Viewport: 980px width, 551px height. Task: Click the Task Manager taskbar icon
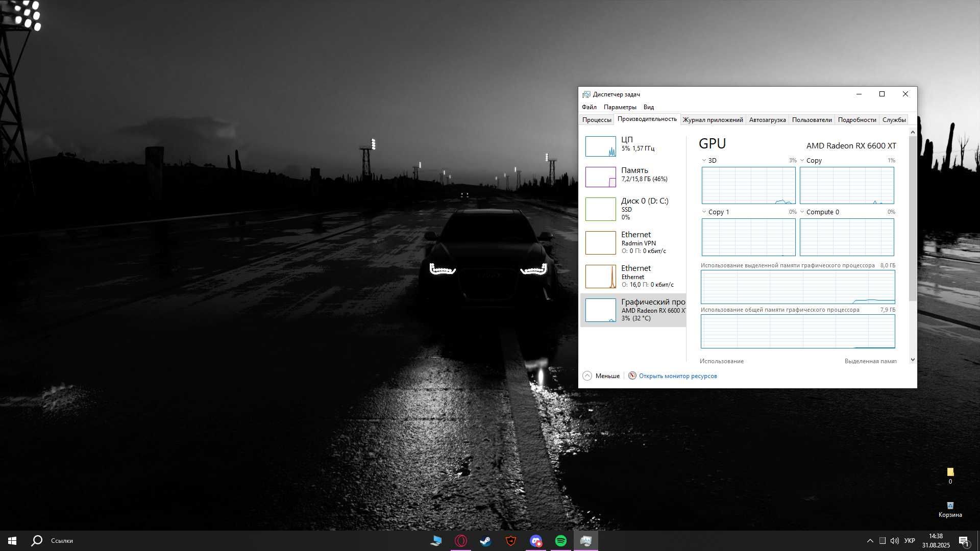pyautogui.click(x=586, y=541)
